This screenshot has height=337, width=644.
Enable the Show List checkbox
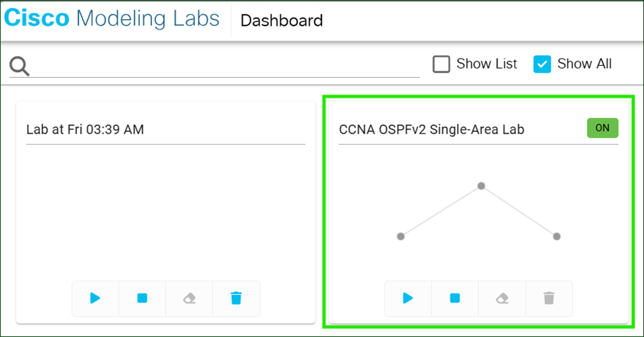pos(442,64)
